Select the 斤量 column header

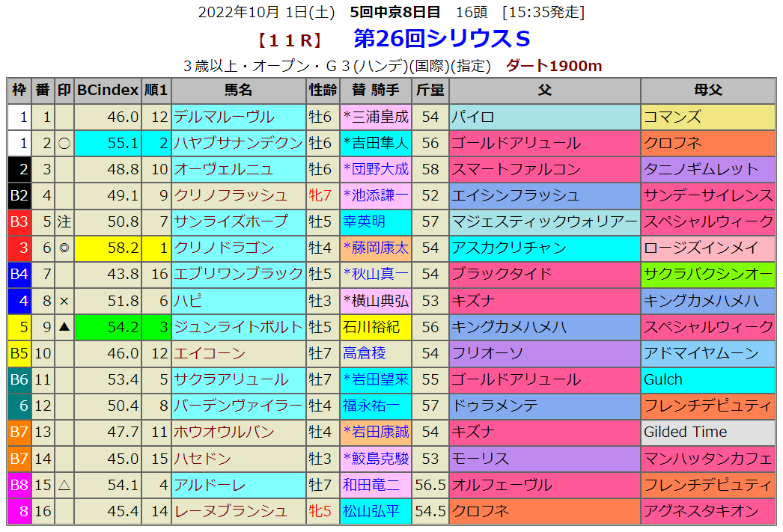pyautogui.click(x=430, y=91)
